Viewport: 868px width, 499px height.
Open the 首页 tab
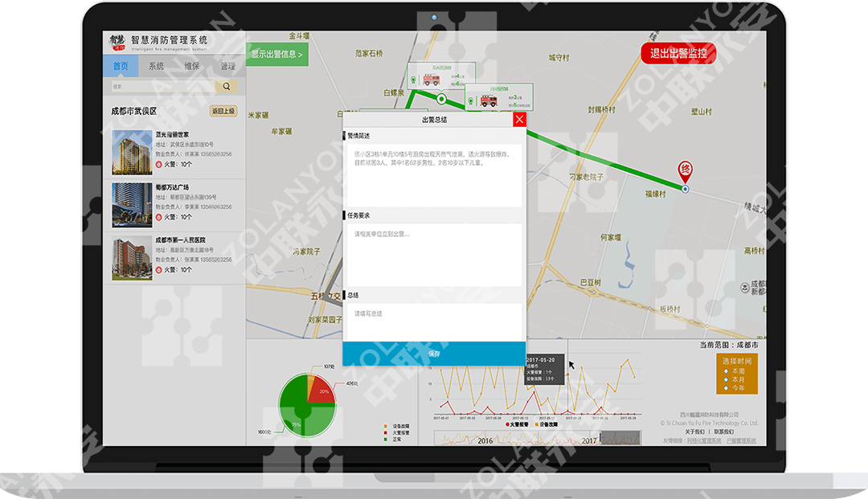coord(121,66)
